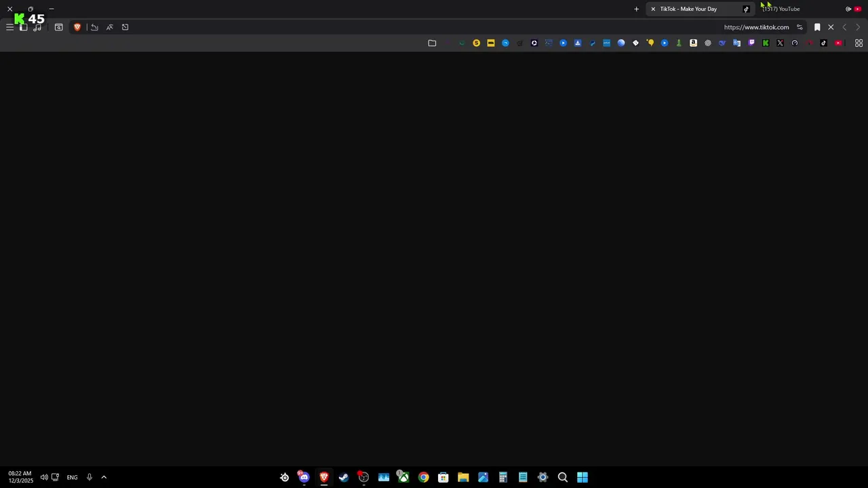Click the browser forward arrow

tap(858, 27)
